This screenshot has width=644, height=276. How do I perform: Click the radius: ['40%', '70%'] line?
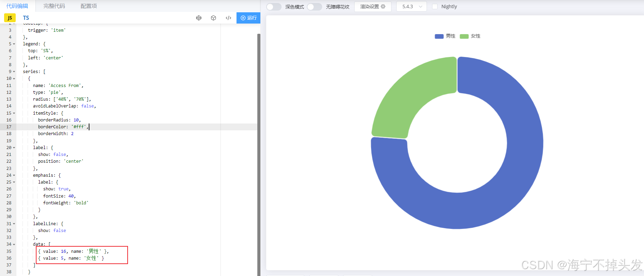point(62,99)
